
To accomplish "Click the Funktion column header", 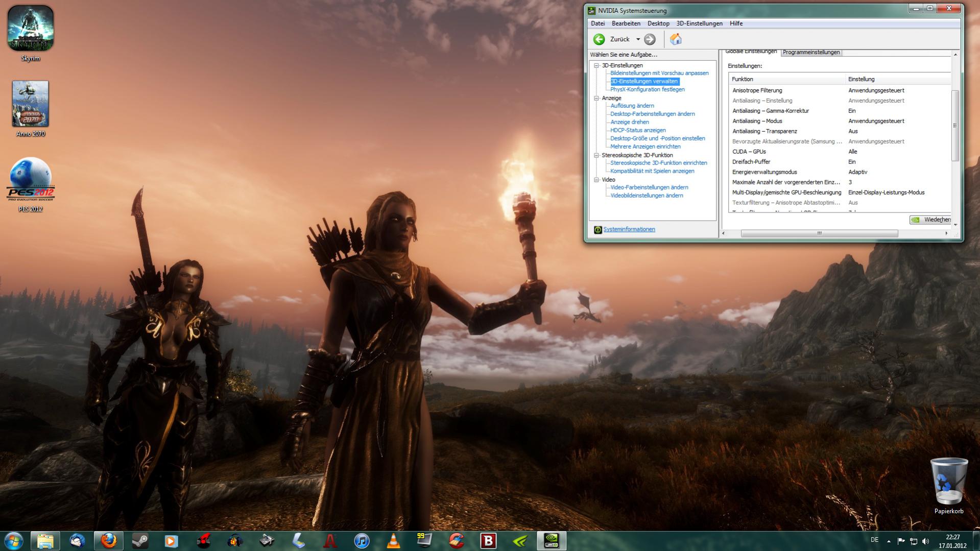I will (x=787, y=79).
